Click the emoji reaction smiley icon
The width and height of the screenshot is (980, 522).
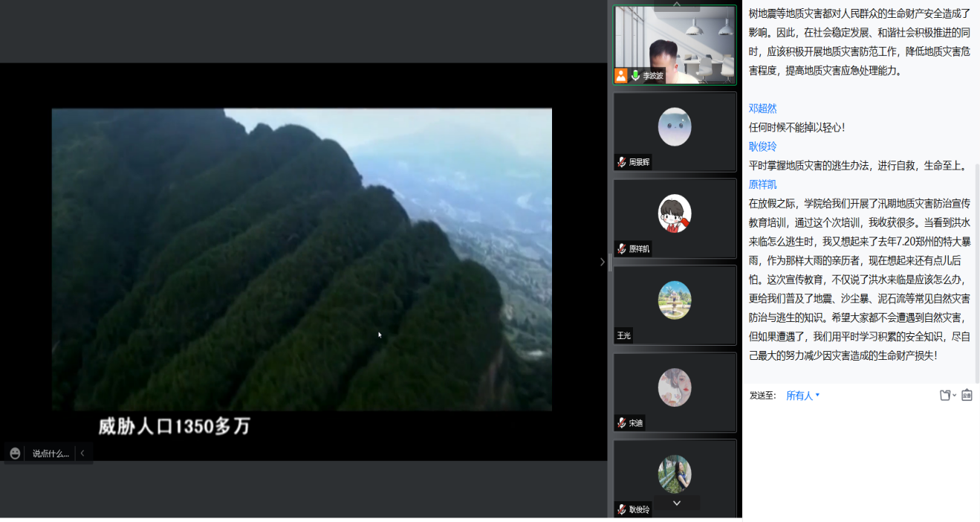point(15,453)
